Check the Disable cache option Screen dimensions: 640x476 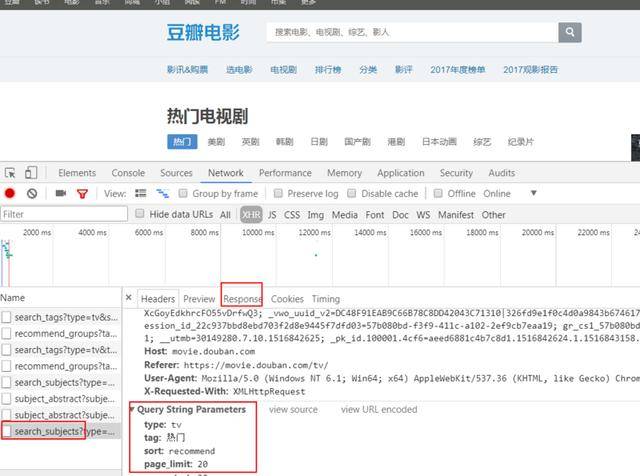[x=351, y=193]
